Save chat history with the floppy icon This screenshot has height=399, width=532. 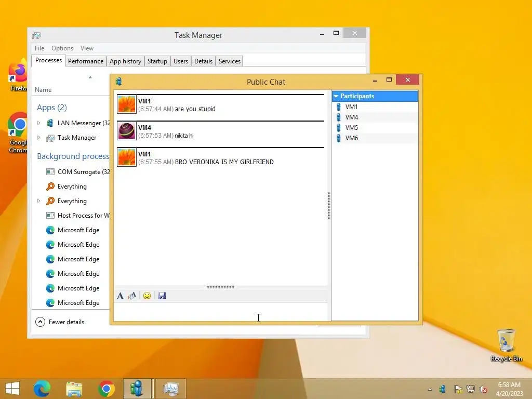click(x=162, y=296)
